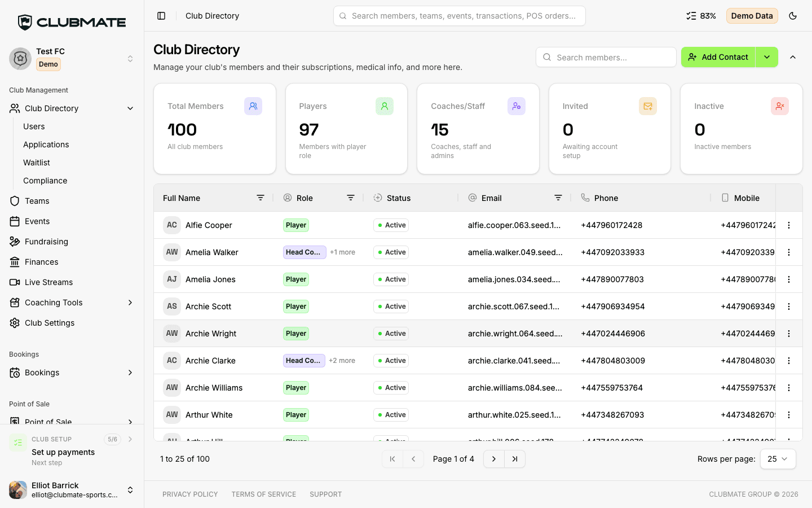Click the Players card icon
The image size is (812, 508).
coord(385,106)
